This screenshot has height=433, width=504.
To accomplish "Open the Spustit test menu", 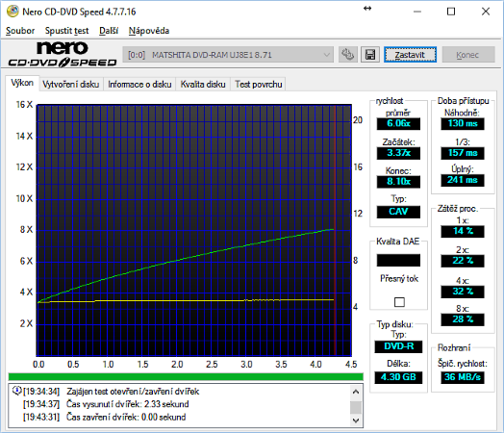I will click(66, 31).
